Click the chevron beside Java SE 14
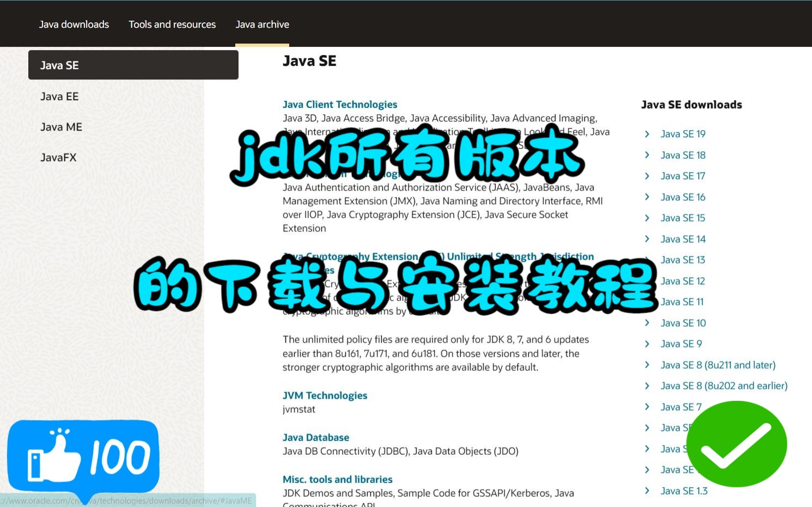 coord(647,239)
